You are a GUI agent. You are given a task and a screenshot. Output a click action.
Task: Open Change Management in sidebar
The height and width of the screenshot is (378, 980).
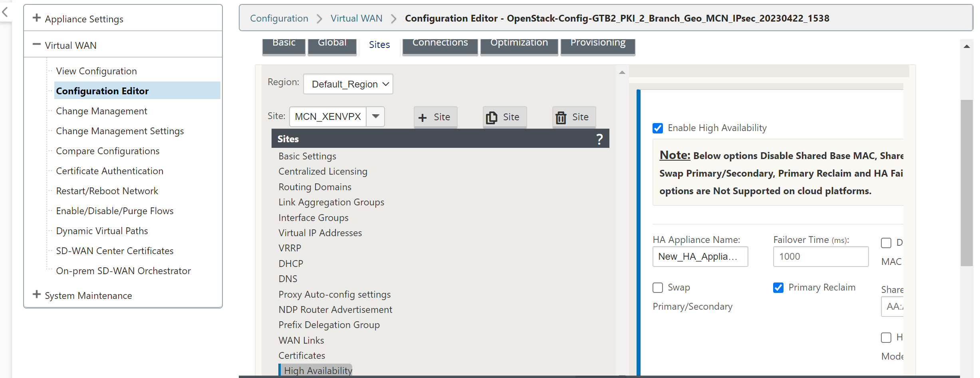point(101,111)
